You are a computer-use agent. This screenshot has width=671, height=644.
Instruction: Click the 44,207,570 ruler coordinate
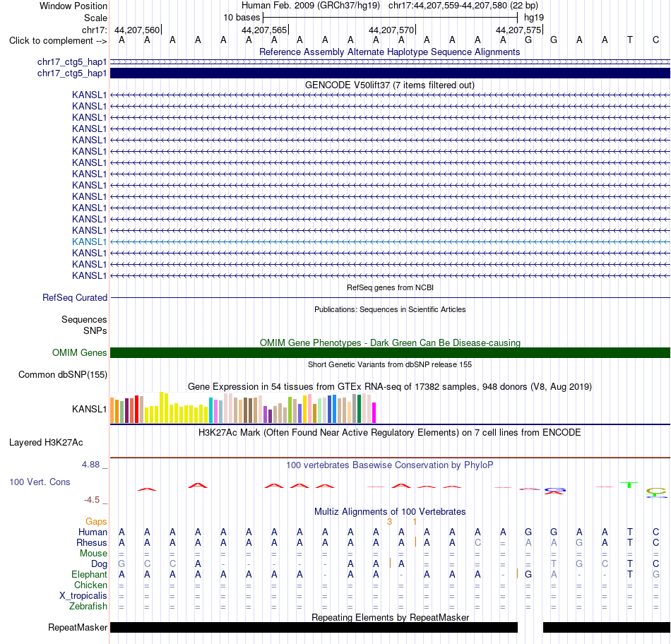click(x=391, y=30)
